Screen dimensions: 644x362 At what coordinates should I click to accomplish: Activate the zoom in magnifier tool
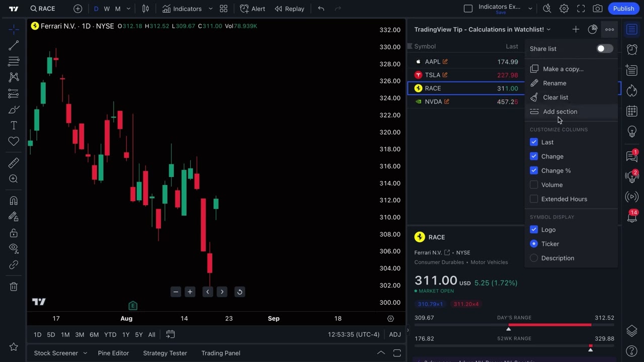point(14,179)
